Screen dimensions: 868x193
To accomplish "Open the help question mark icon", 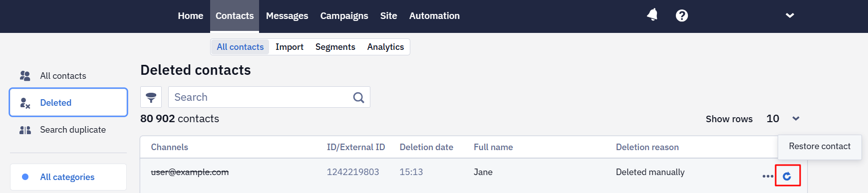I will coord(682,15).
